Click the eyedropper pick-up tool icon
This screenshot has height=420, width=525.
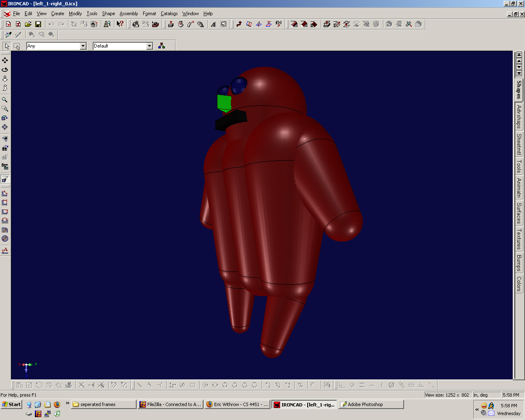coord(8,35)
